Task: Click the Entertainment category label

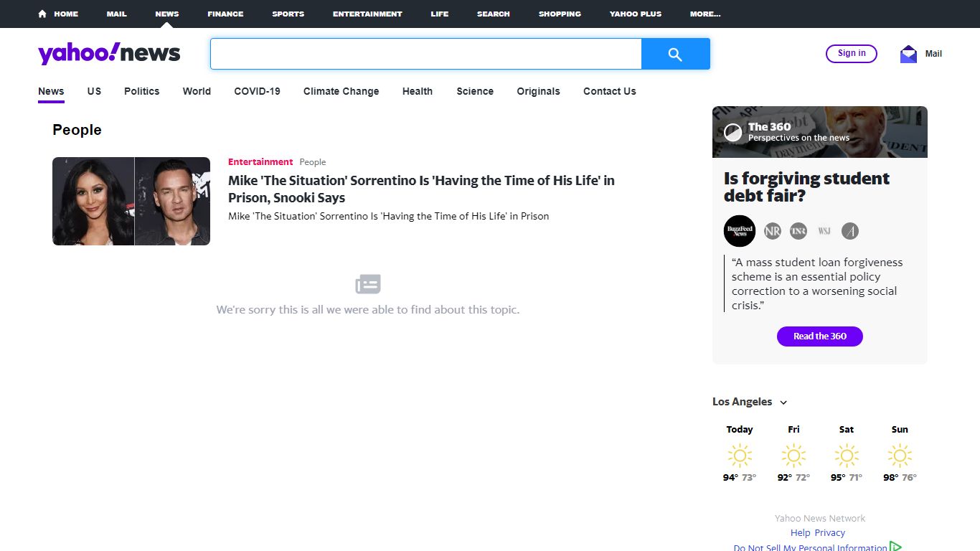Action: [260, 162]
